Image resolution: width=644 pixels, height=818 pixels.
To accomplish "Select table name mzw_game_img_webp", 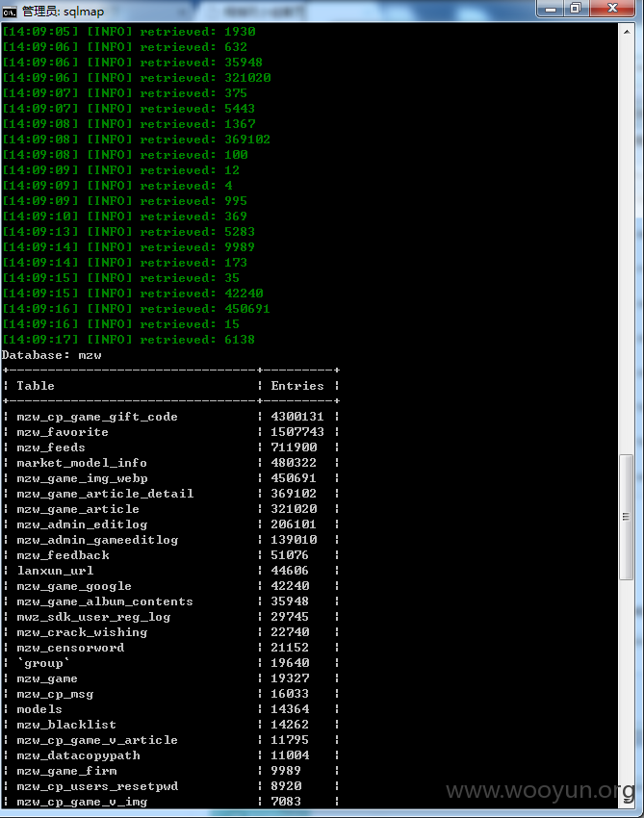I will point(83,478).
